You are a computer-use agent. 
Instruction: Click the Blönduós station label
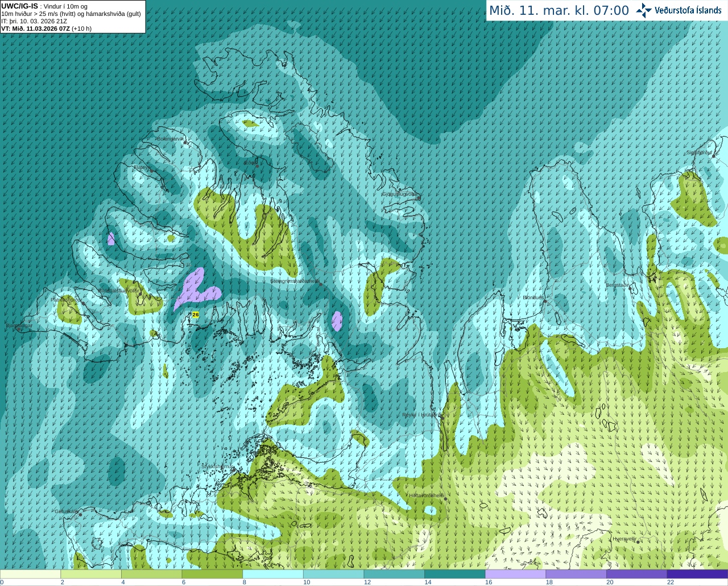click(533, 298)
